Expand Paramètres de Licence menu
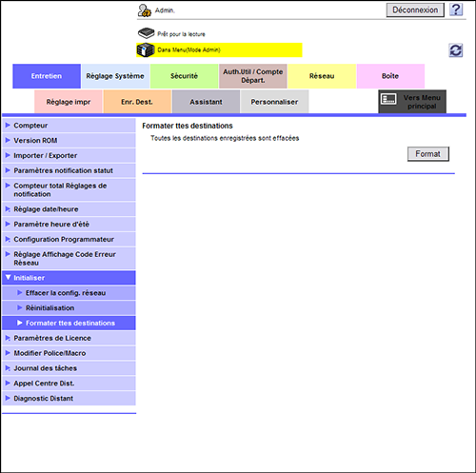The image size is (476, 473). (69, 338)
